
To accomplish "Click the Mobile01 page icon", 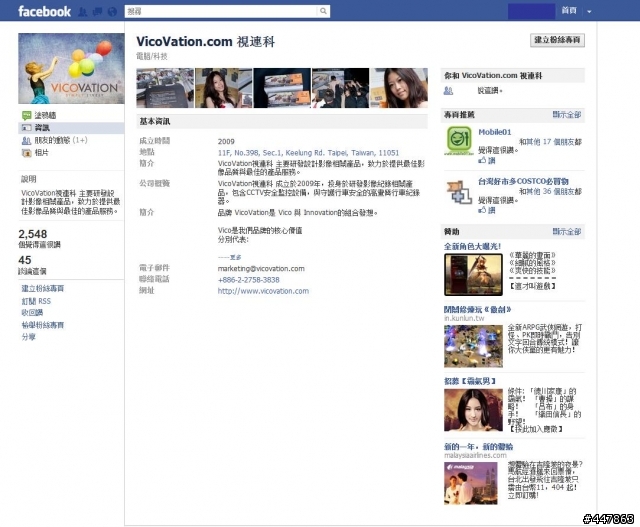I will coord(459,140).
